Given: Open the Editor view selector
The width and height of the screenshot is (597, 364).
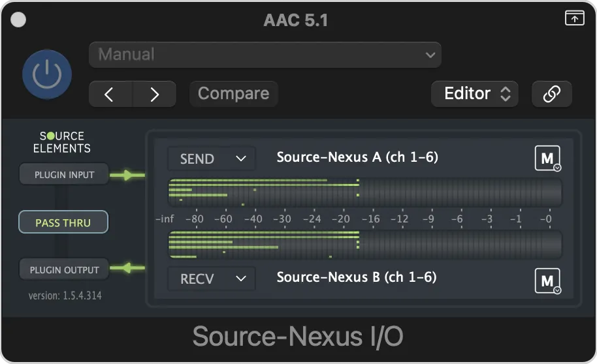Looking at the screenshot, I should pyautogui.click(x=475, y=93).
